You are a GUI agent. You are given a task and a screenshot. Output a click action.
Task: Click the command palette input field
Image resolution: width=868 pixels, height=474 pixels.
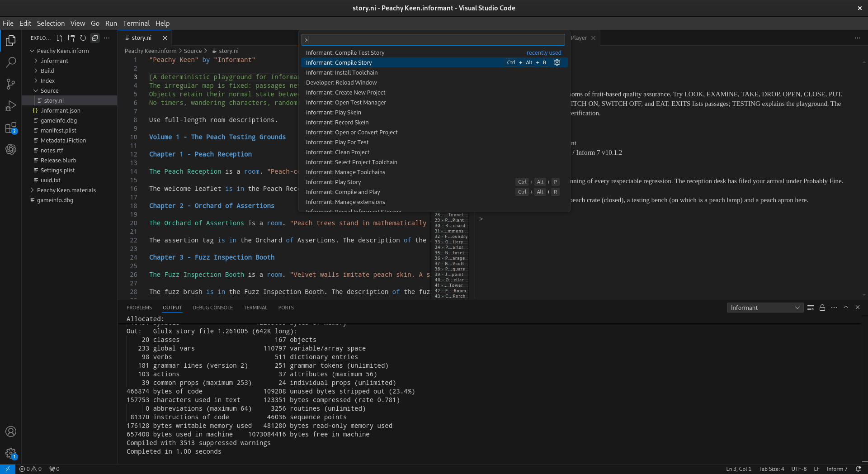pos(433,40)
